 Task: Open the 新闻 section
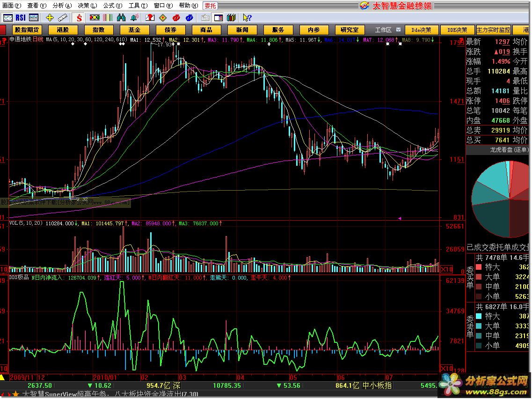[242, 30]
